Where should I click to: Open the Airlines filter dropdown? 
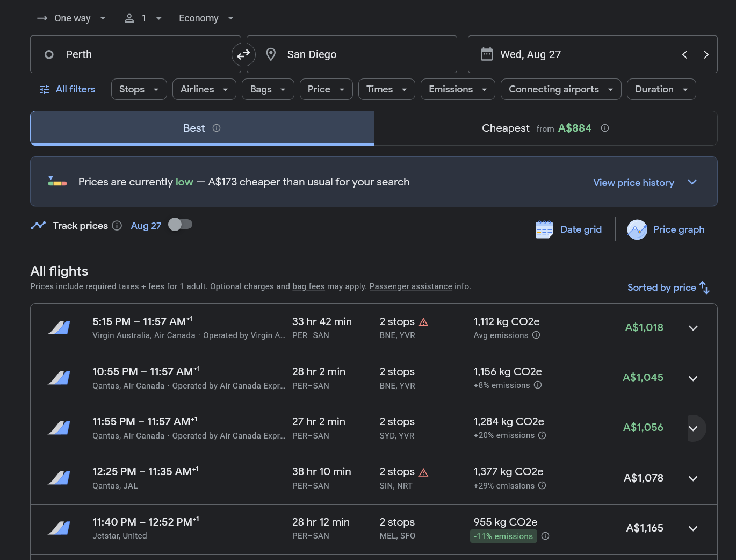coord(204,89)
